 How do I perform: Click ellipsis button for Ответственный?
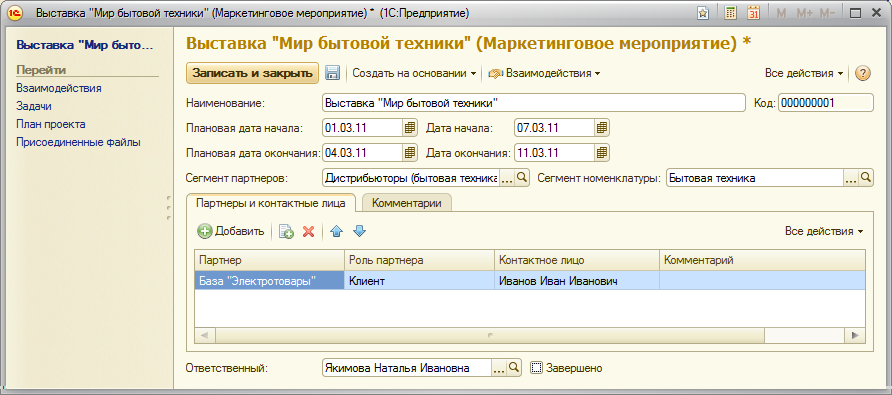coord(498,368)
